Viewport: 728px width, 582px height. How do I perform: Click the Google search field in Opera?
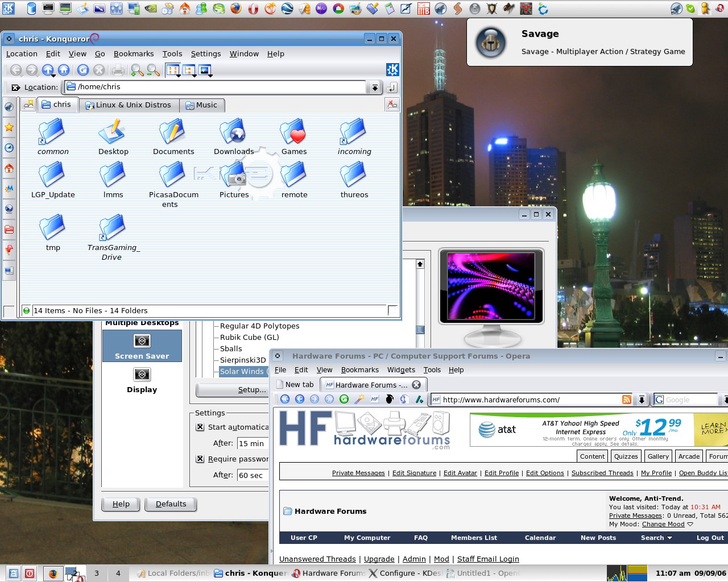(686, 400)
